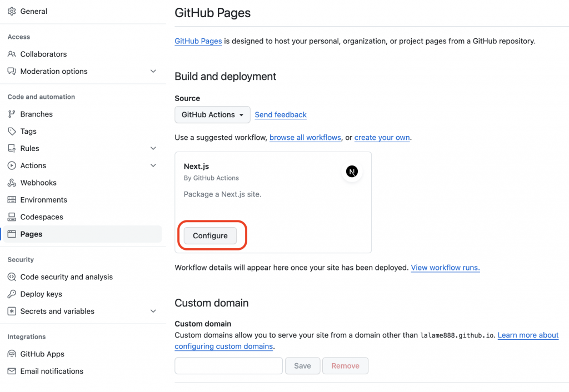Click the GitHub Apps icon
569x392 pixels.
point(12,354)
